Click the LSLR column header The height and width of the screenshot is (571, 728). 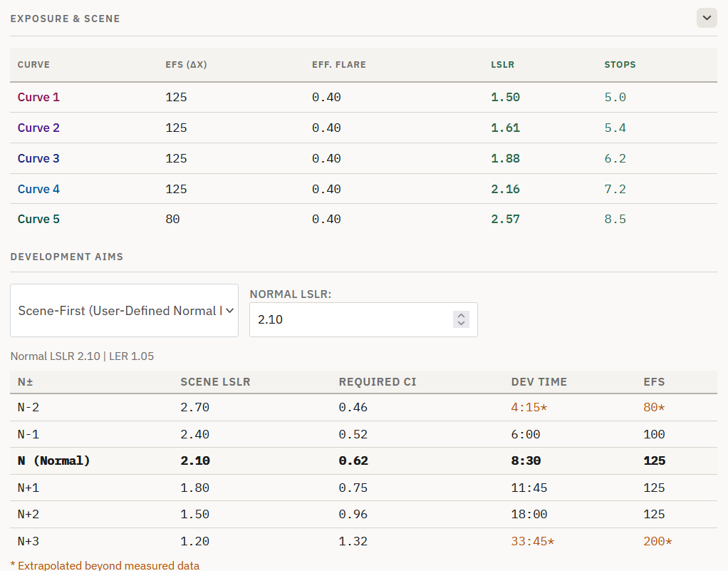tap(502, 65)
